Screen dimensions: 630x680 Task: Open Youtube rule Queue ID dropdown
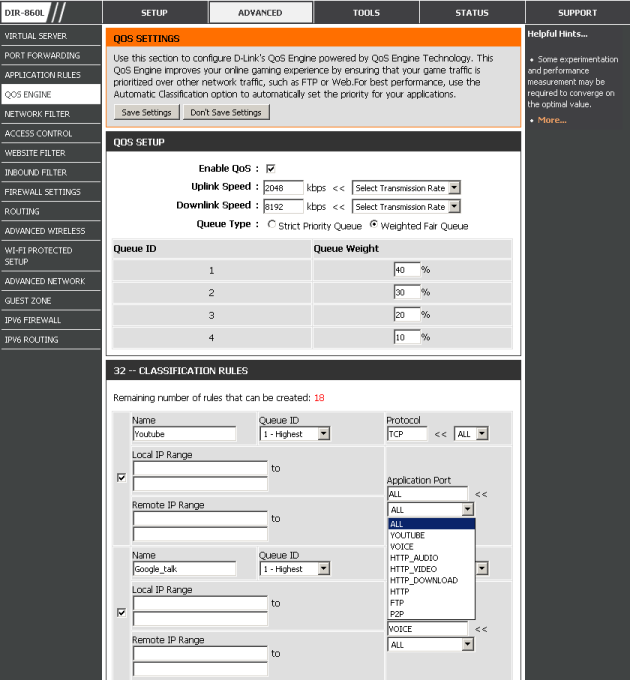coord(294,434)
